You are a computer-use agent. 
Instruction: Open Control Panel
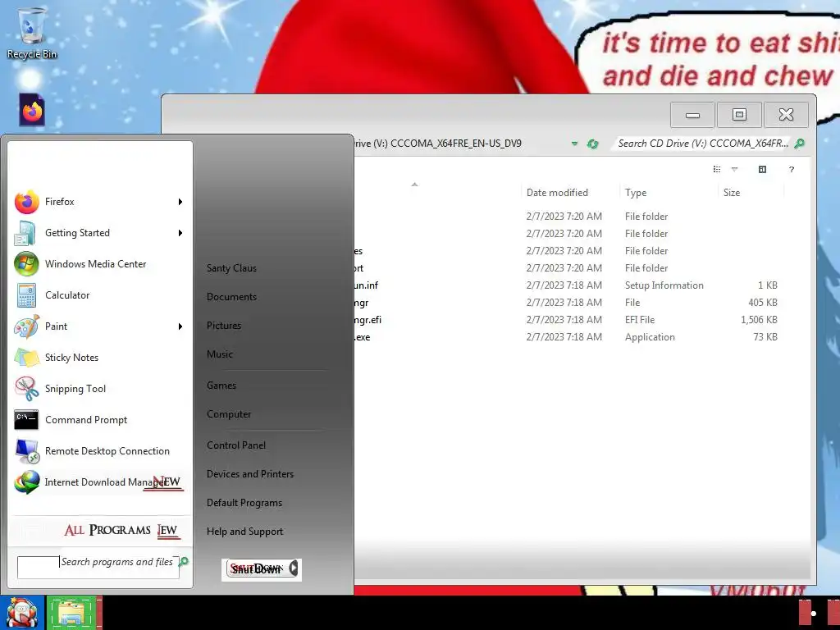236,445
